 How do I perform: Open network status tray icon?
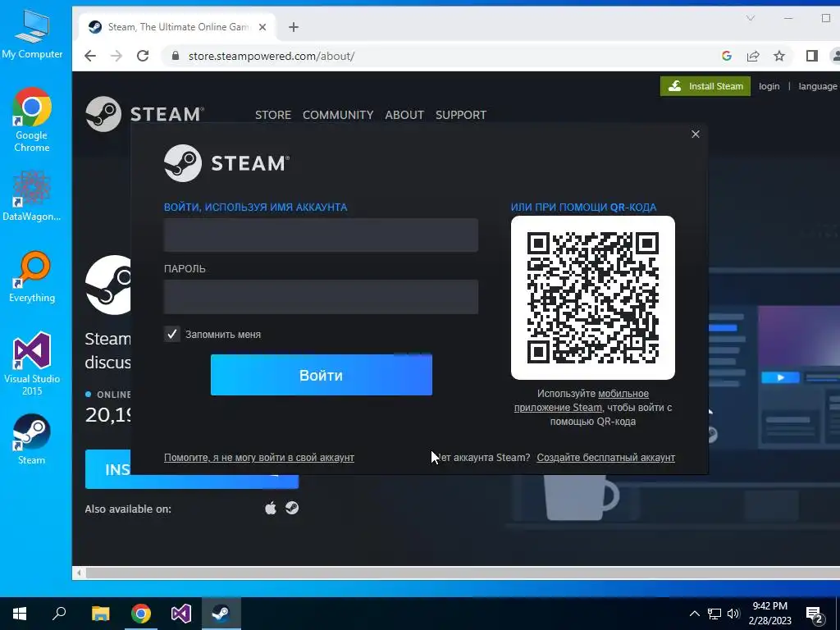(x=714, y=614)
